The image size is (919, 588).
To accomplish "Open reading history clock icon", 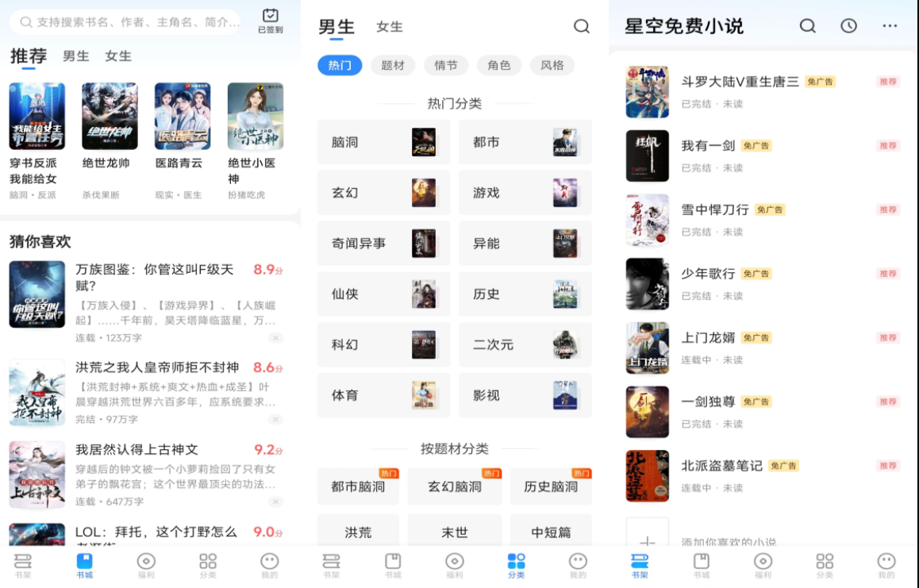I will click(x=848, y=26).
